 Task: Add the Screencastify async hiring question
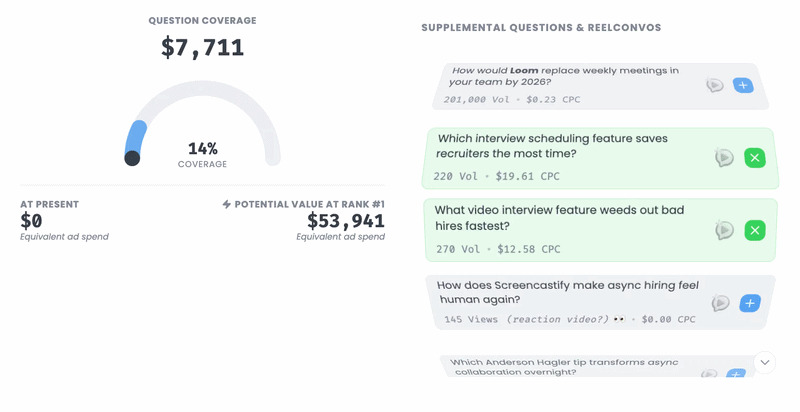coord(749,302)
